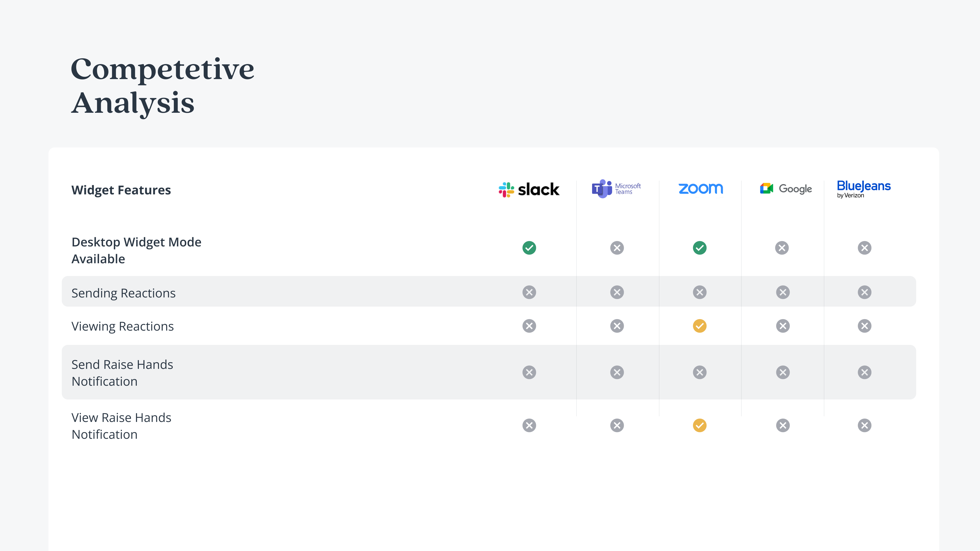Click the Sending Reactions row label
Viewport: 980px width, 551px height.
[123, 293]
